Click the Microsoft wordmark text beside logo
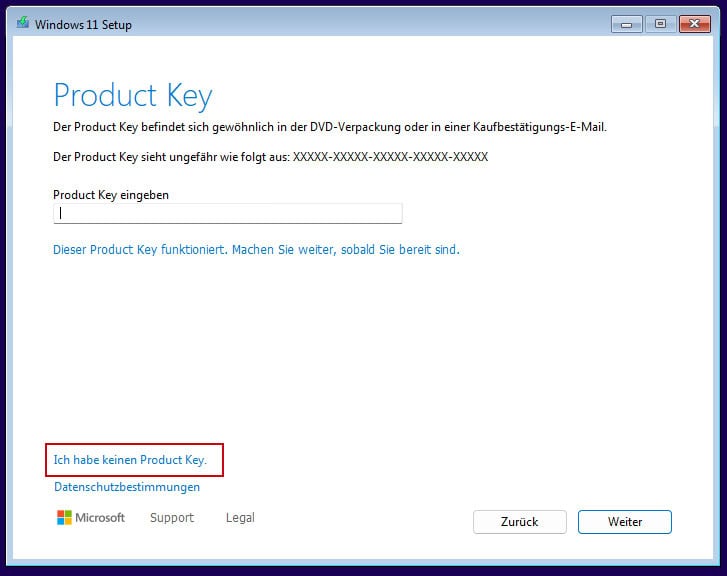 pos(101,518)
